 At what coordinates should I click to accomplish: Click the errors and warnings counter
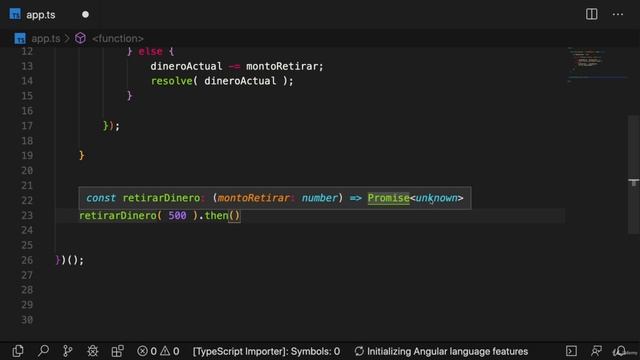[x=158, y=351]
